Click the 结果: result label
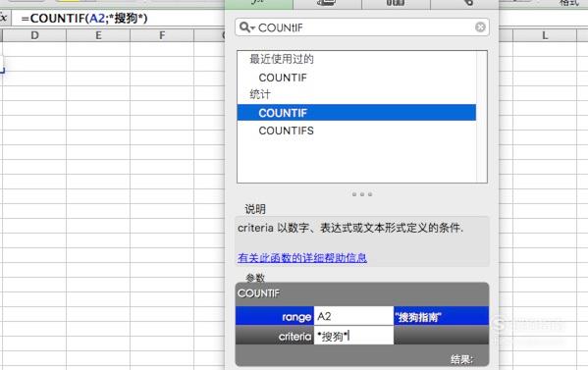Viewport: 588px width, 370px height. tap(461, 360)
